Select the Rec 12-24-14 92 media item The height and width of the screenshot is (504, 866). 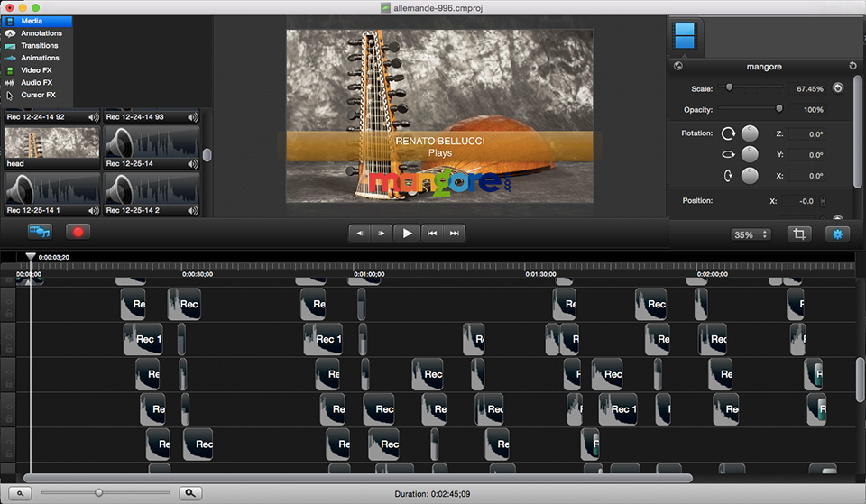(x=52, y=117)
